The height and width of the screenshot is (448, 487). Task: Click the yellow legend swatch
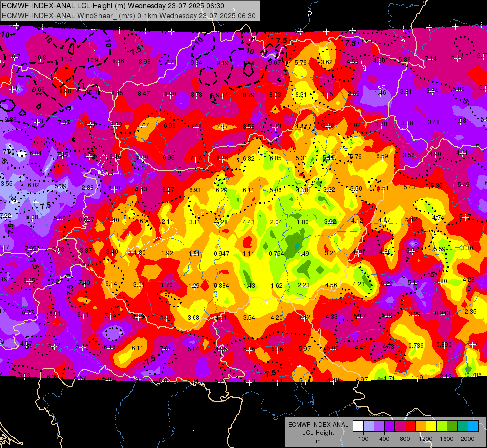[x=431, y=426]
